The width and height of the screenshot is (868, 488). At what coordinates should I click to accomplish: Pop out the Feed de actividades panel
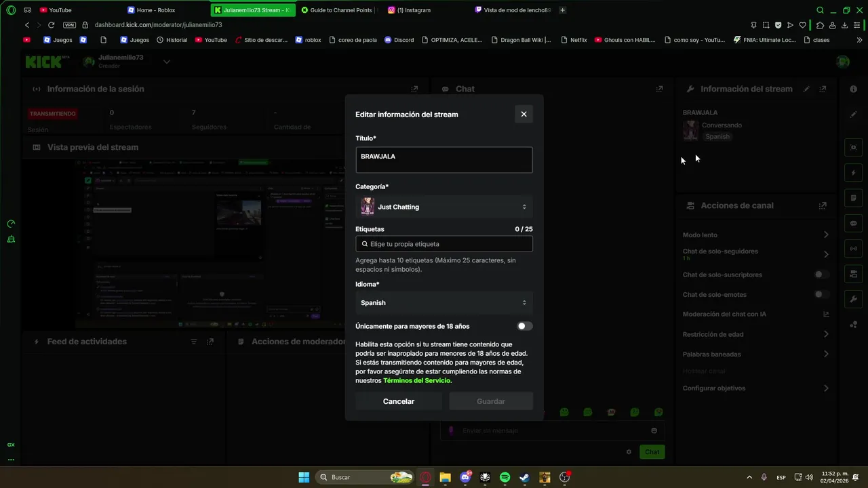coord(210,342)
